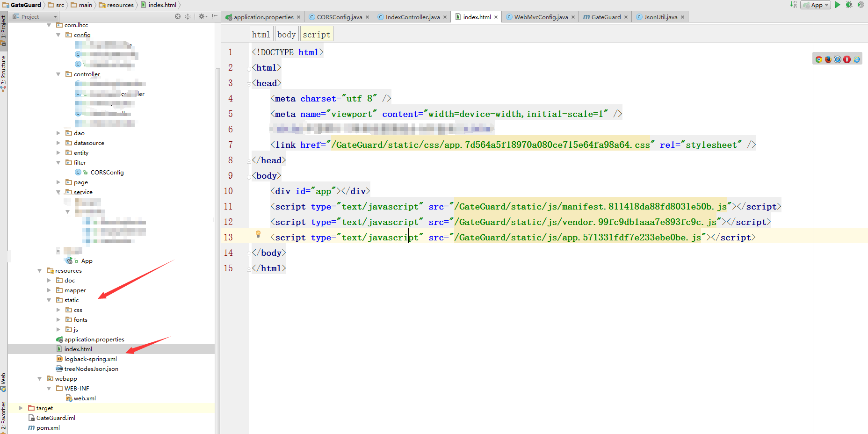The image size is (868, 434).
Task: Expand the page package
Action: click(x=58, y=182)
